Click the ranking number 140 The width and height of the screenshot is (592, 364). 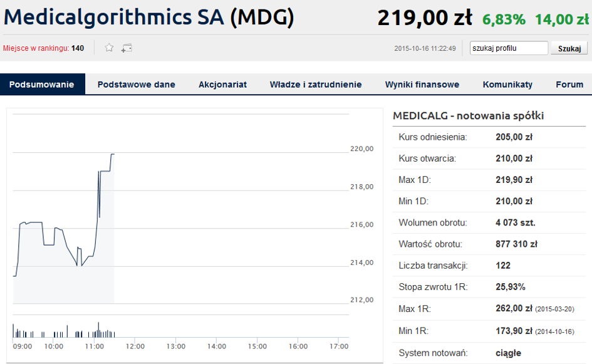(78, 48)
